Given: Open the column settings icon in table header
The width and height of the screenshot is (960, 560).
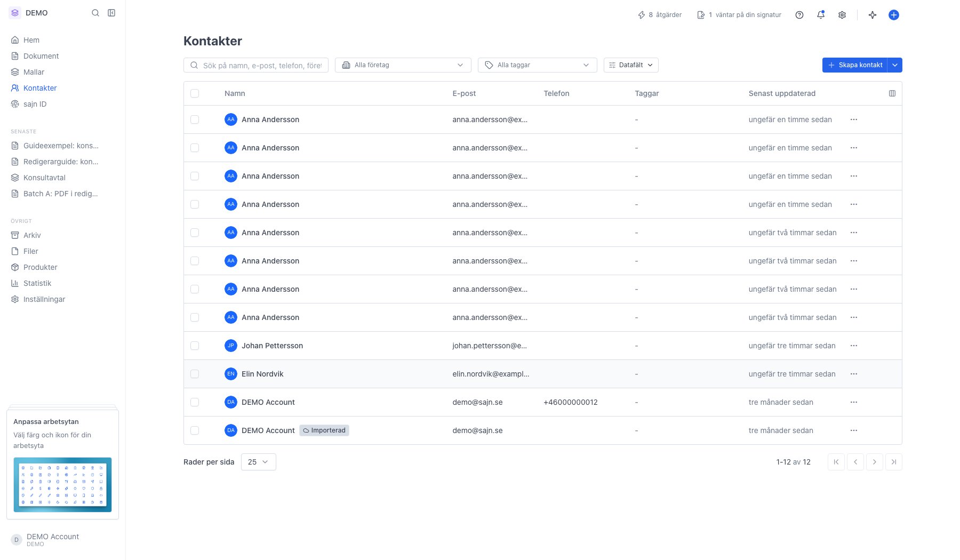Looking at the screenshot, I should (x=892, y=93).
